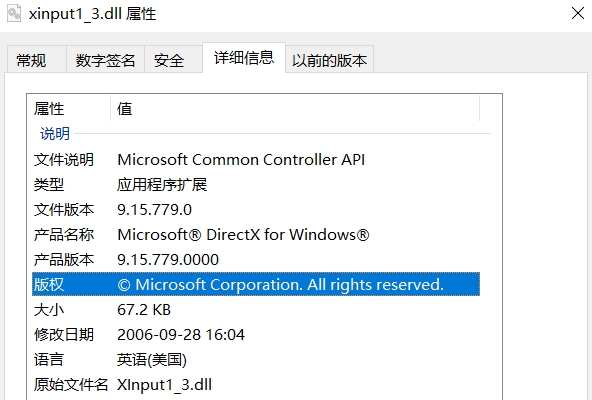592x400 pixels.
Task: Close the xinput1_3.dll properties dialog
Action: click(578, 13)
